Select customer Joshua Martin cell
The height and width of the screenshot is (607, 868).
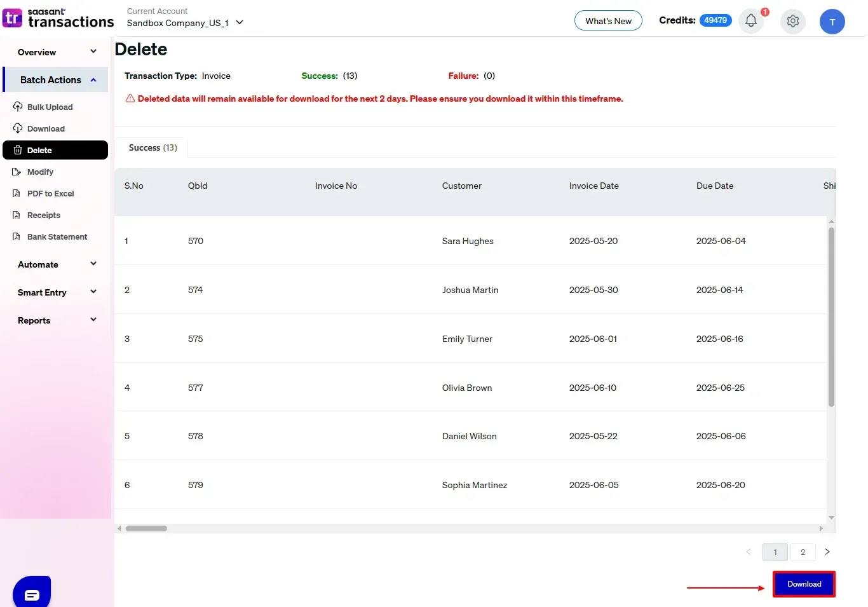point(470,290)
